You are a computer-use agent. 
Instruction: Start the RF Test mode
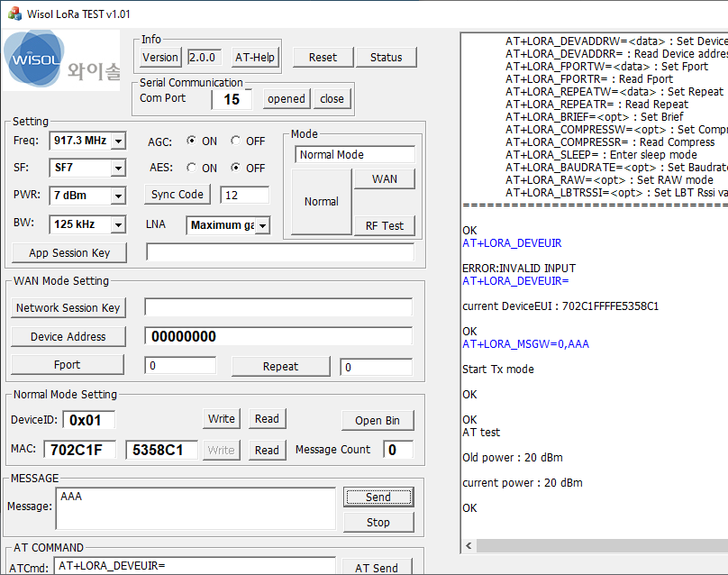[x=385, y=225]
